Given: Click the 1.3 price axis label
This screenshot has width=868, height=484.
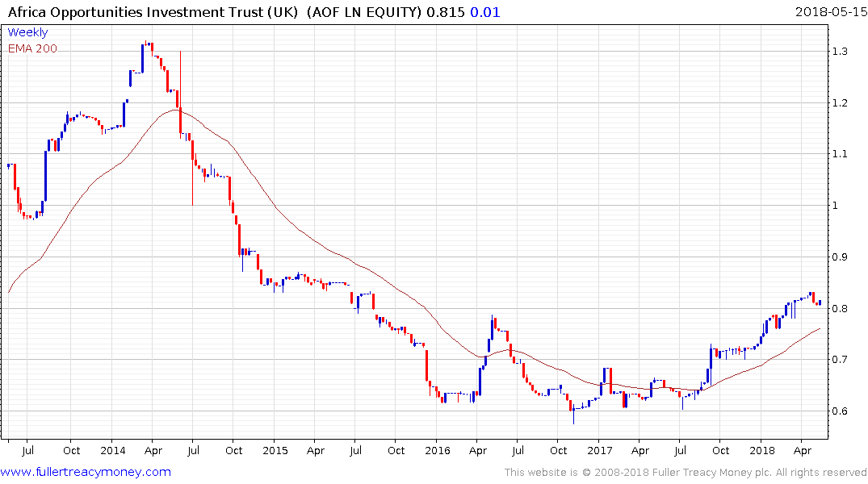Looking at the screenshot, I should pos(840,52).
